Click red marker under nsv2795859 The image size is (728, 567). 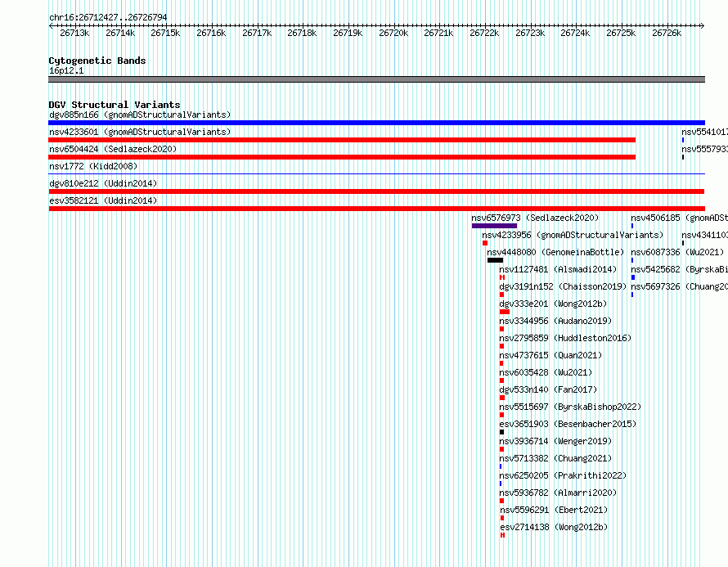coord(502,346)
